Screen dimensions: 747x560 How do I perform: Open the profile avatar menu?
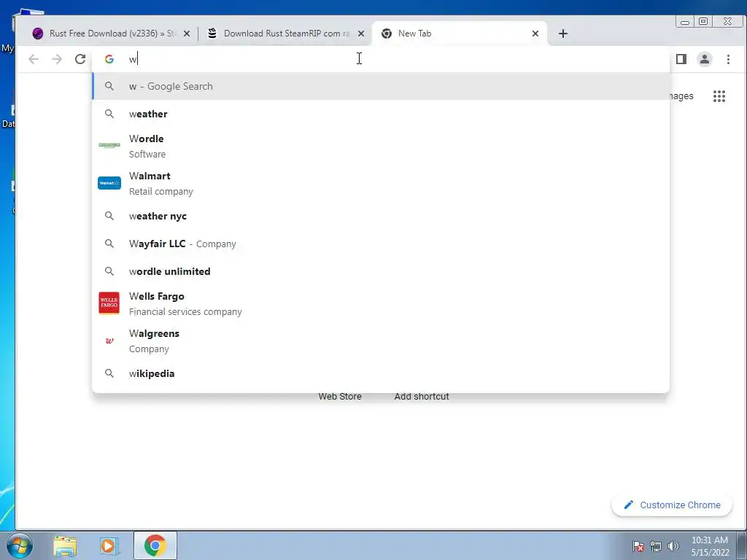pyautogui.click(x=704, y=59)
